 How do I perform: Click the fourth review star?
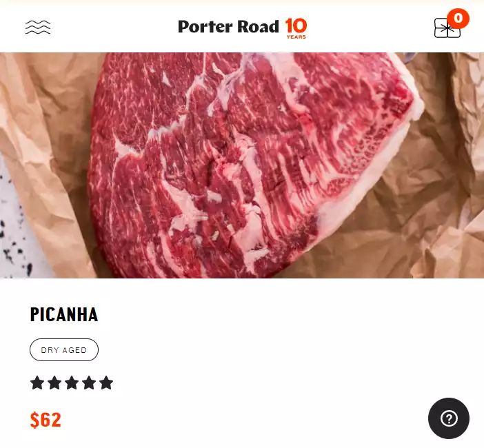point(89,383)
